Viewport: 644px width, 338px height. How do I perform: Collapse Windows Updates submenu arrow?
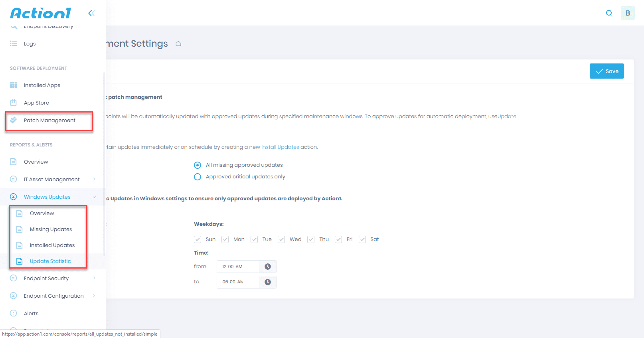94,197
